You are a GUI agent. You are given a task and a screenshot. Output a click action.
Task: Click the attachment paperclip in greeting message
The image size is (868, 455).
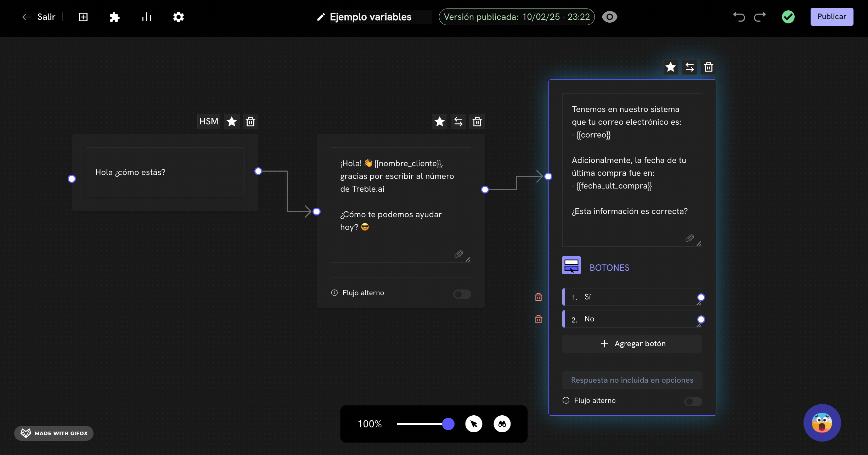pos(458,254)
